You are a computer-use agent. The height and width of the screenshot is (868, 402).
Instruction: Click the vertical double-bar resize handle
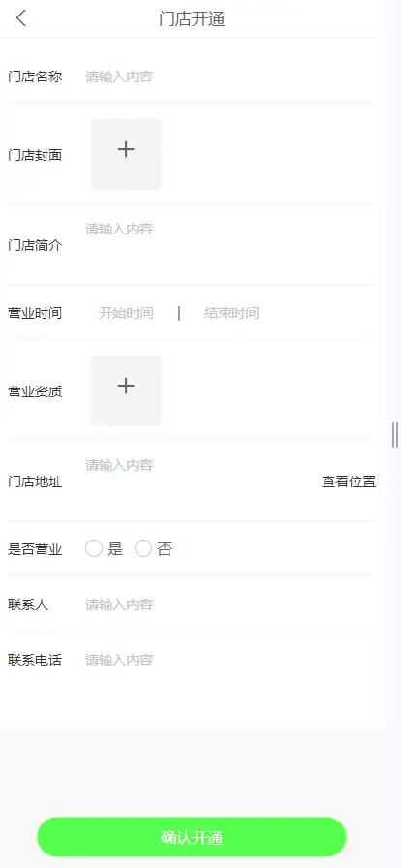coord(395,435)
